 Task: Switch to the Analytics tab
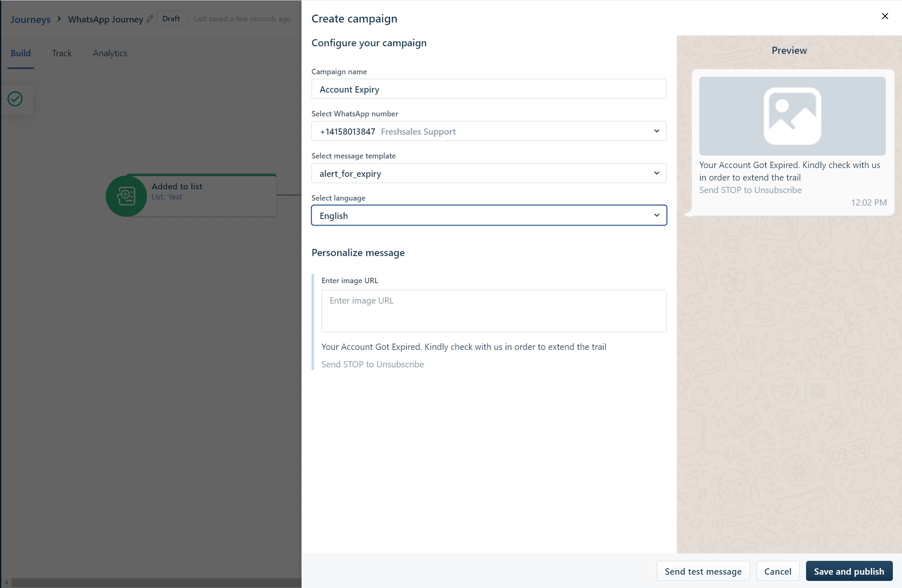[x=110, y=53]
